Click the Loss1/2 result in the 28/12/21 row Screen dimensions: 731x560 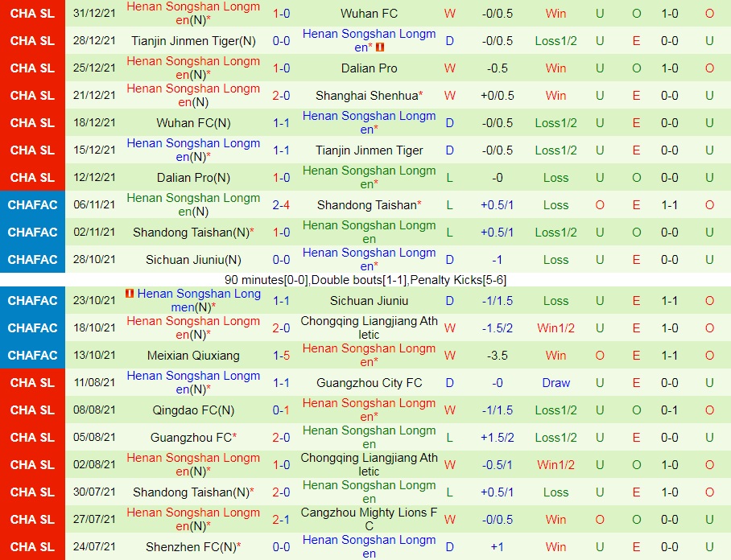click(x=556, y=41)
